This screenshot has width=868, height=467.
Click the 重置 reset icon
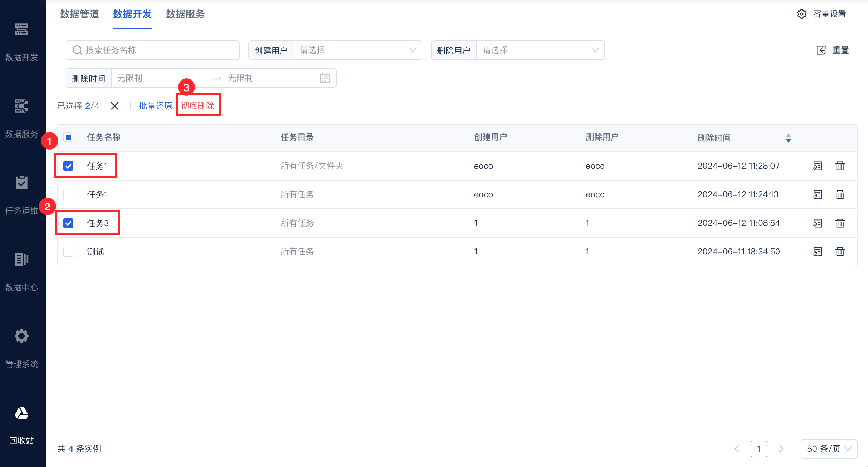pos(821,50)
